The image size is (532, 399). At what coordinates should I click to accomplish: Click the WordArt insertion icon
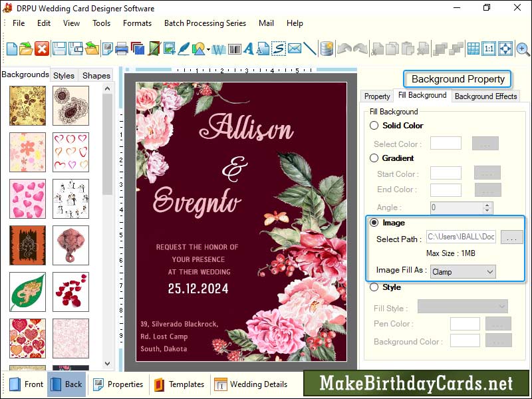[217, 48]
